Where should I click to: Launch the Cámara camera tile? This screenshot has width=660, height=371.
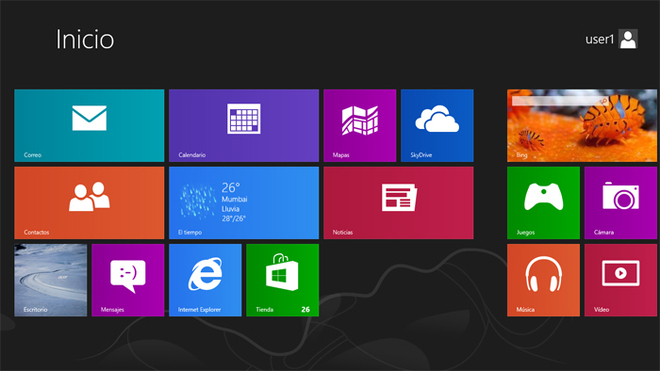pos(620,203)
